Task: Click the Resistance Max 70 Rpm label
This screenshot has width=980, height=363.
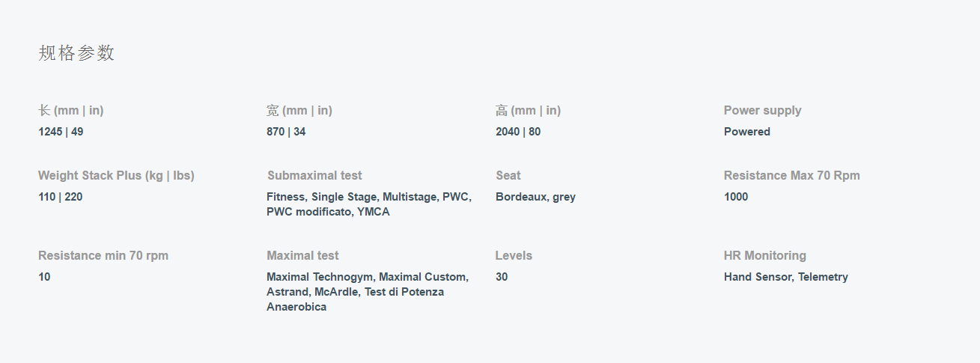Action: point(792,176)
